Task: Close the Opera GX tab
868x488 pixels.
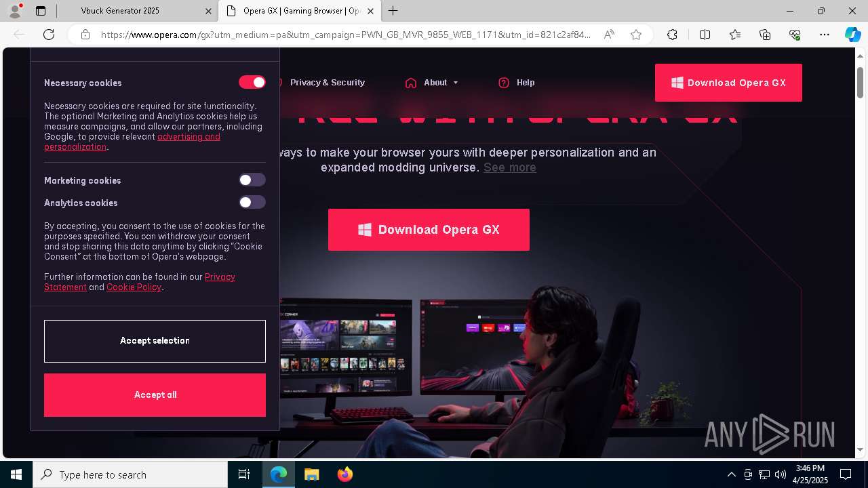Action: pyautogui.click(x=370, y=12)
